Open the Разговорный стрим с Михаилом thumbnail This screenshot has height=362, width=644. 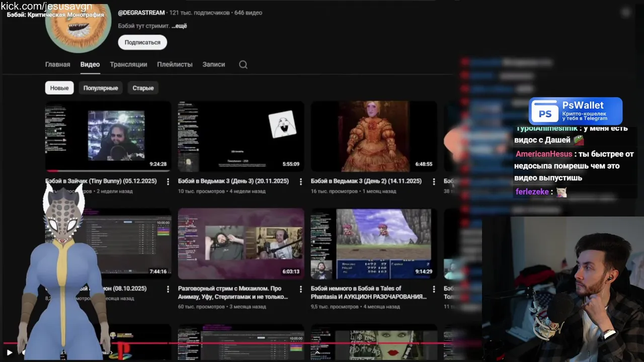(241, 244)
